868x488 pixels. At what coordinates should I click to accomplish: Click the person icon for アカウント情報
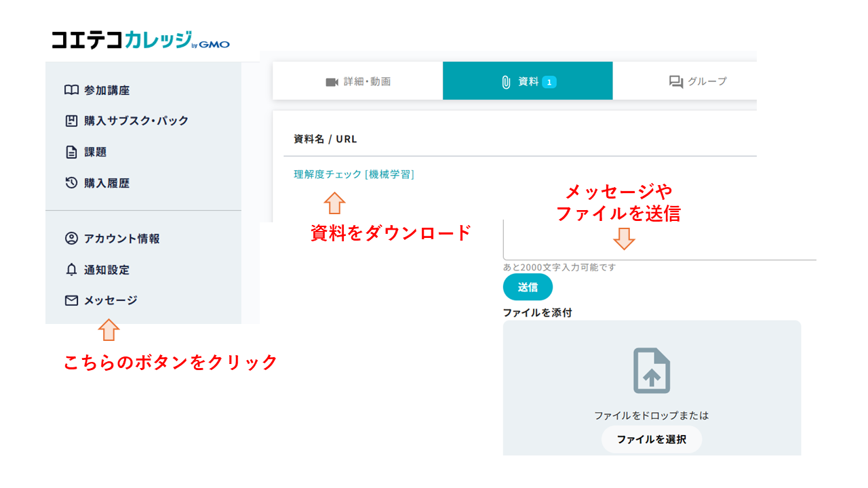71,239
